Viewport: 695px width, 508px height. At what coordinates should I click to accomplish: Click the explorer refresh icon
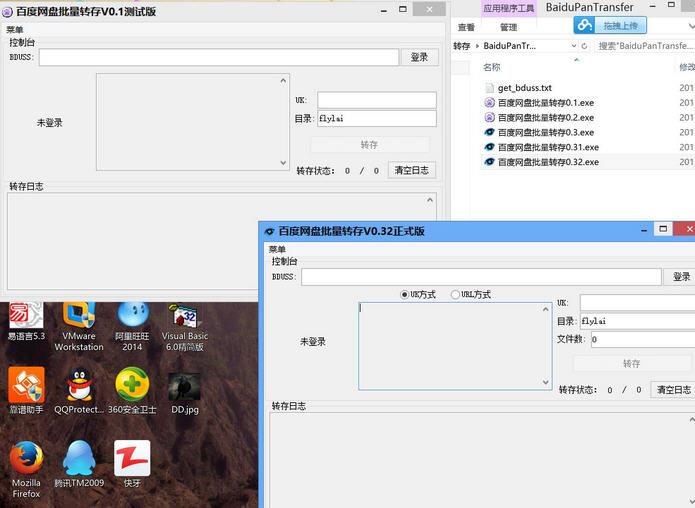tap(584, 46)
